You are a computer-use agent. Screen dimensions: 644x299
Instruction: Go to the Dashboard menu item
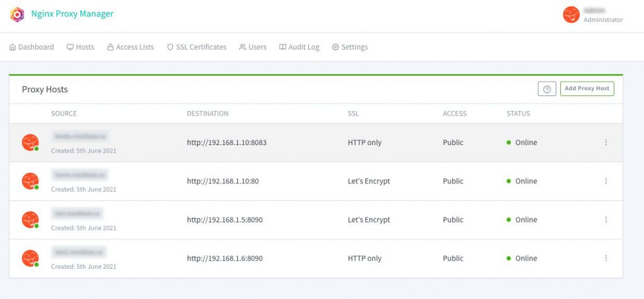[31, 47]
